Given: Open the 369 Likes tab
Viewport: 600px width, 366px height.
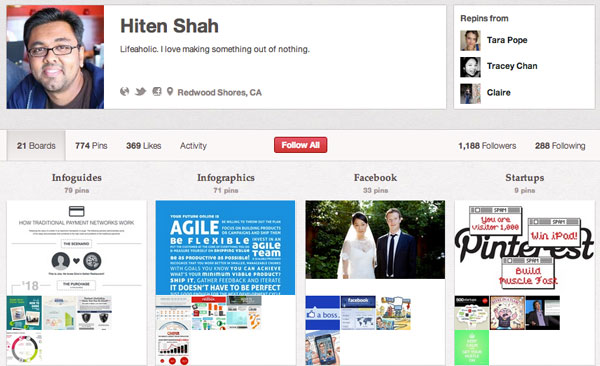Looking at the screenshot, I should tap(143, 145).
